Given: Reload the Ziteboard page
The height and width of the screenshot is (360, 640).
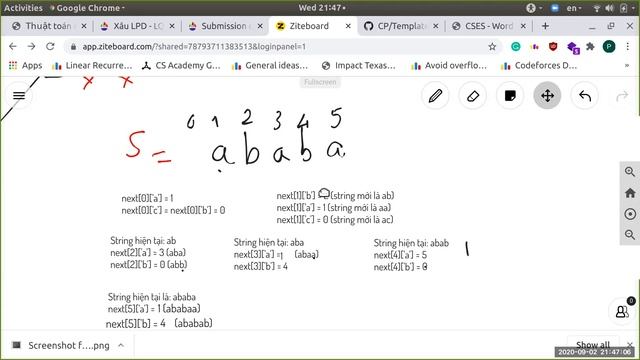Looking at the screenshot, I should coord(50,47).
